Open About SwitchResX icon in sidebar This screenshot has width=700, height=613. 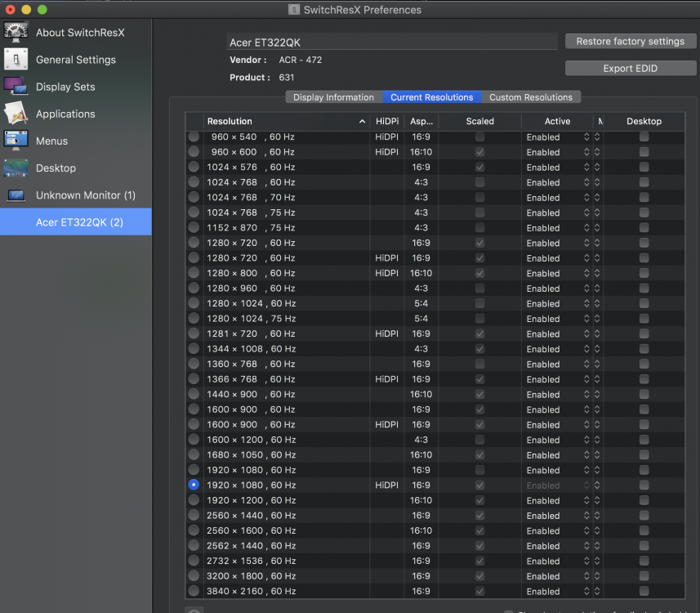16,33
